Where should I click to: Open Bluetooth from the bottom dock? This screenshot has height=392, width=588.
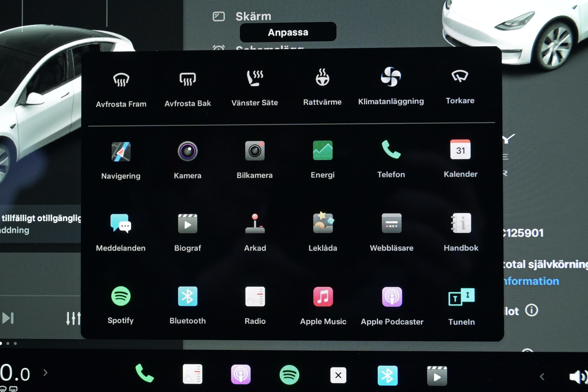(388, 376)
